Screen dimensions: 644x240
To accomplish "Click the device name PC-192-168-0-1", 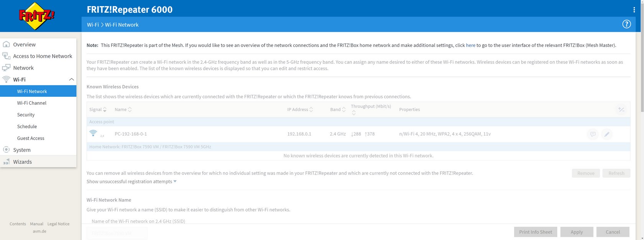I will tap(131, 134).
